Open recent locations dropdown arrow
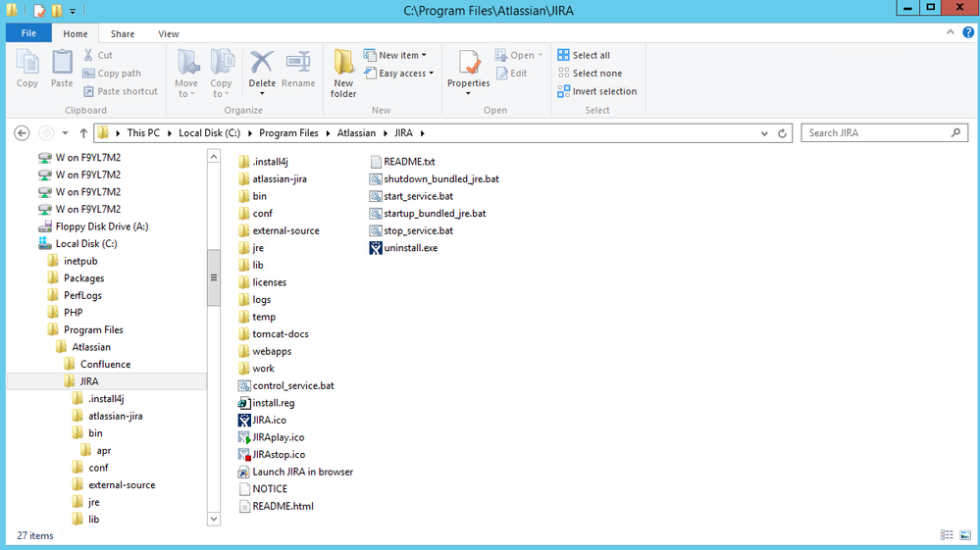 click(65, 133)
